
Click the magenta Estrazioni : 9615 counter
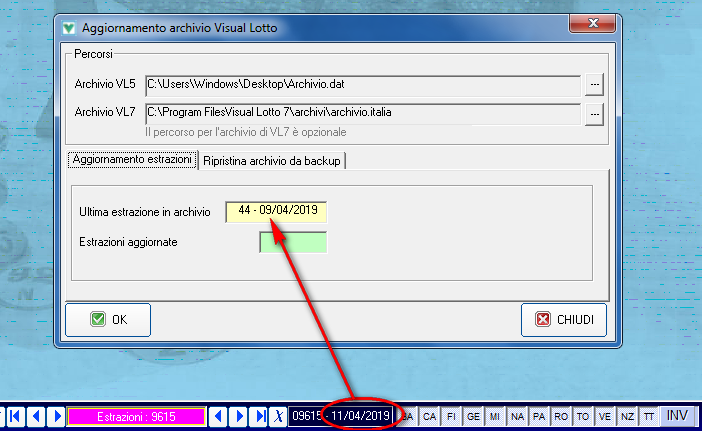point(137,417)
